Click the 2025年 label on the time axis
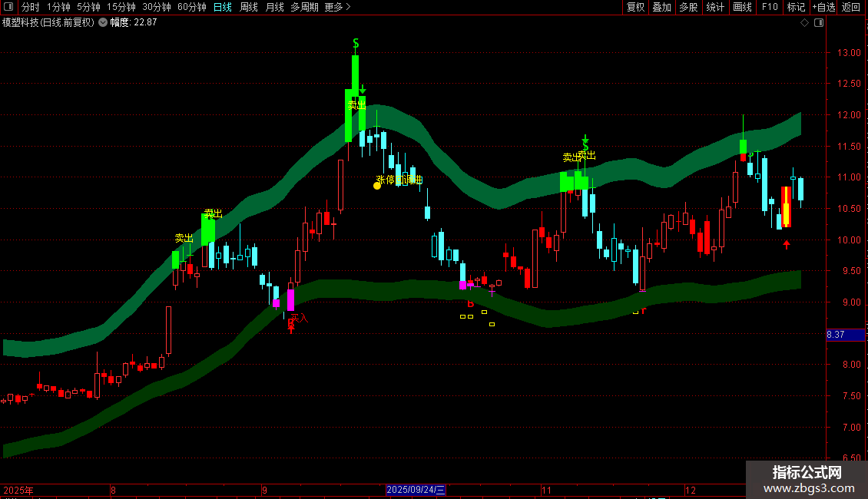The image size is (868, 499). pyautogui.click(x=18, y=490)
